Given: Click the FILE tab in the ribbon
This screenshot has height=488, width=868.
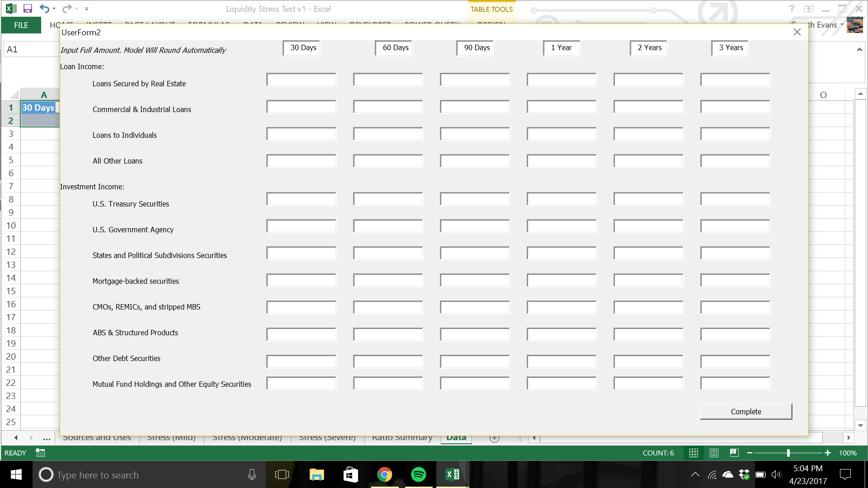Looking at the screenshot, I should click(x=21, y=25).
